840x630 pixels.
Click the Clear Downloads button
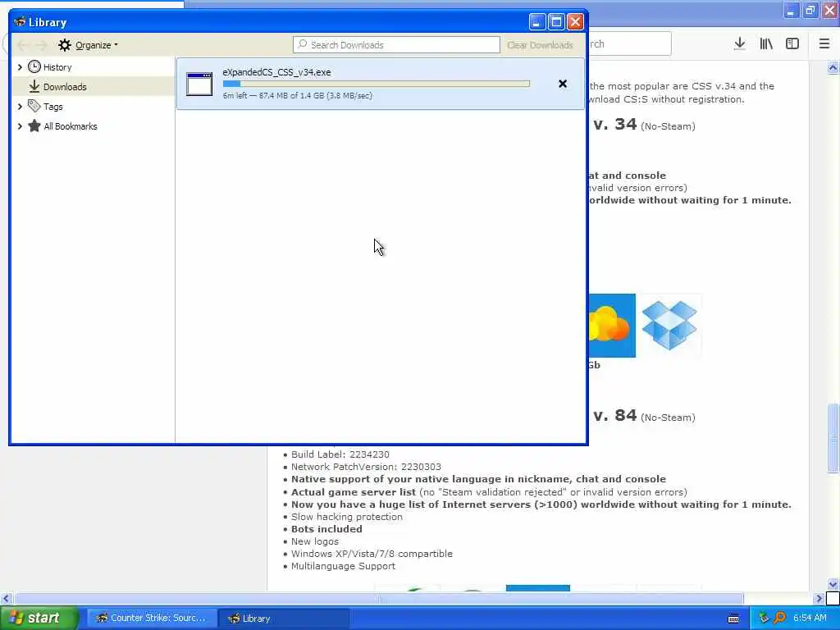pos(540,45)
